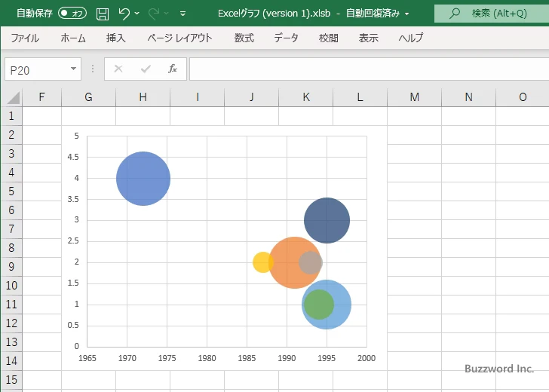The width and height of the screenshot is (549, 392).
Task: Select column I header
Action: pyautogui.click(x=197, y=97)
